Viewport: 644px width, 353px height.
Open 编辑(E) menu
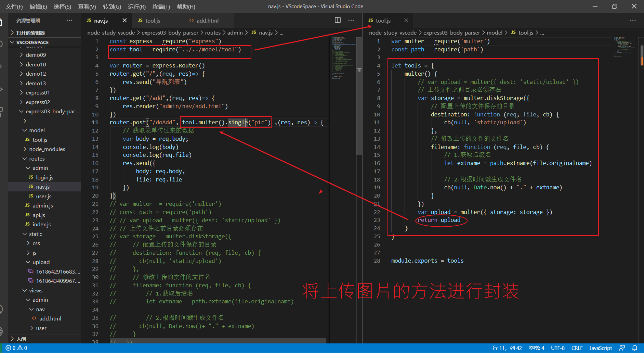[x=38, y=7]
